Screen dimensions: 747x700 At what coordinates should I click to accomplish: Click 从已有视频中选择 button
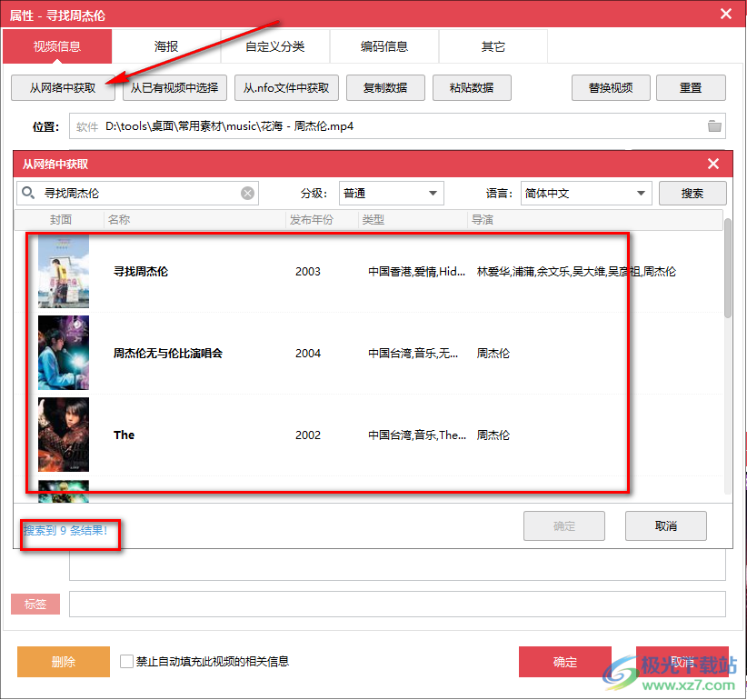(x=174, y=87)
